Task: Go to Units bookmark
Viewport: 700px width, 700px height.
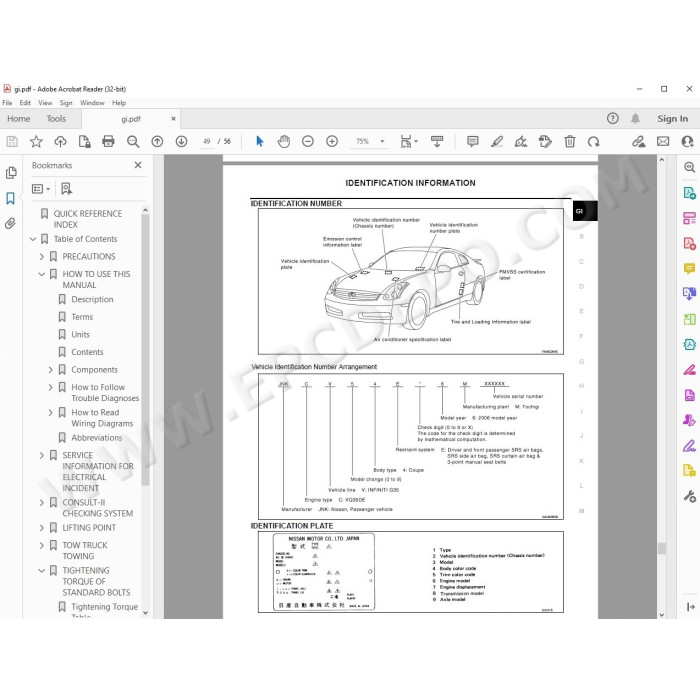Action: [80, 335]
